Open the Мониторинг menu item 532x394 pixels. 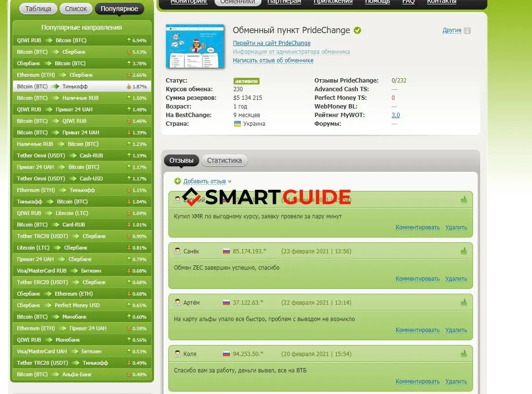[189, 1]
